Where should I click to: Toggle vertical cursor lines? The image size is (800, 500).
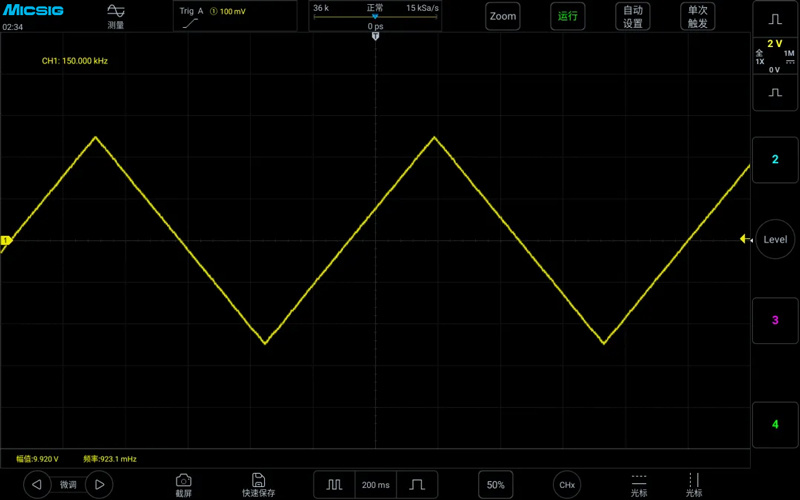click(x=694, y=485)
